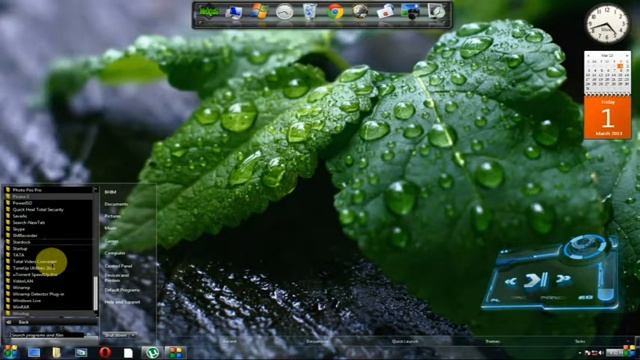
Task: Click the orange Friday 1 date tile
Action: click(607, 118)
